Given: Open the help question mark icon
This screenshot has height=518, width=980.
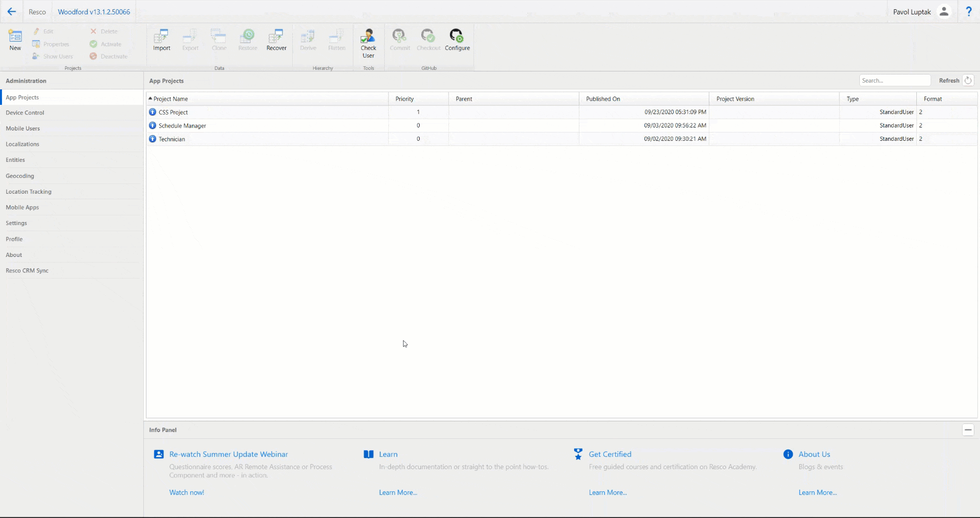Looking at the screenshot, I should click(969, 11).
